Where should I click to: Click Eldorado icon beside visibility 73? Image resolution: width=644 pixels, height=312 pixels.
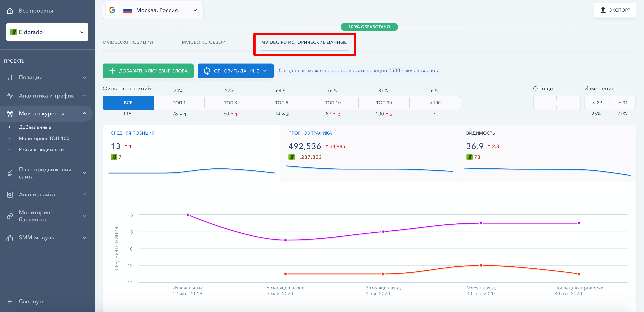[469, 157]
